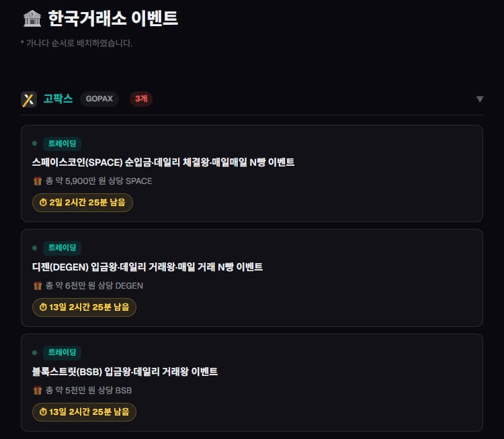
Task: Click the 트레이딩 tag on DEGEN card
Action: [x=62, y=248]
